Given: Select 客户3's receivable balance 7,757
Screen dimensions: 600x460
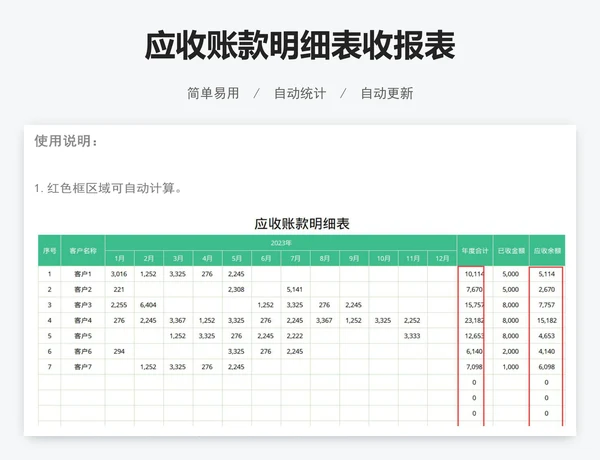Looking at the screenshot, I should point(546,305).
